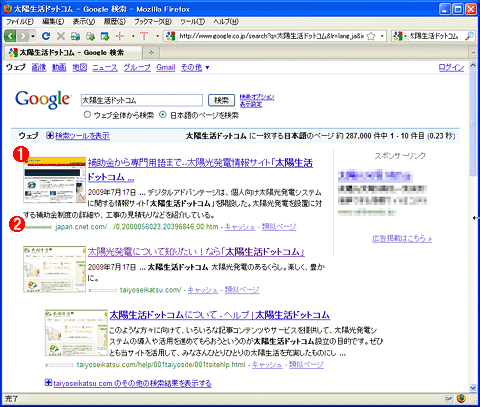
Task: Open the Gmail link
Action: pos(166,68)
